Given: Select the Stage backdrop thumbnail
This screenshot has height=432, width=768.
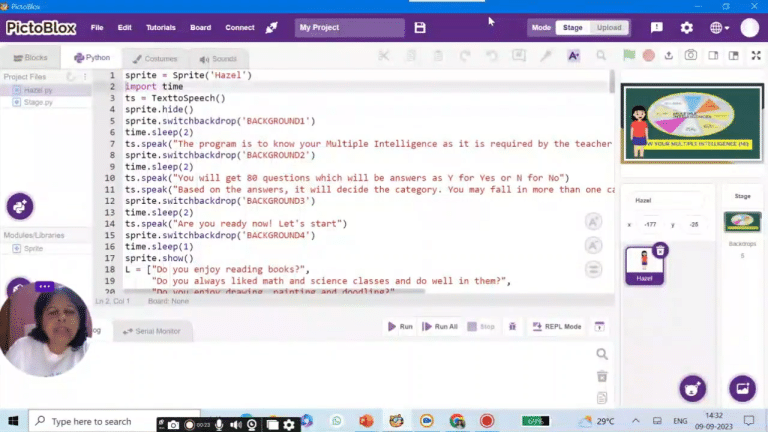Looking at the screenshot, I should (742, 222).
